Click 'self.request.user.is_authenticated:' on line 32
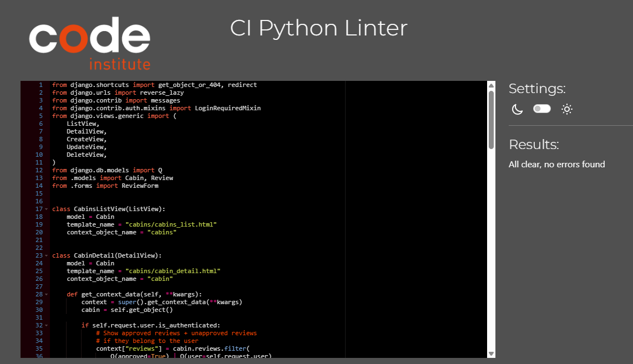Viewport: 633px width, 364px height. pos(156,326)
